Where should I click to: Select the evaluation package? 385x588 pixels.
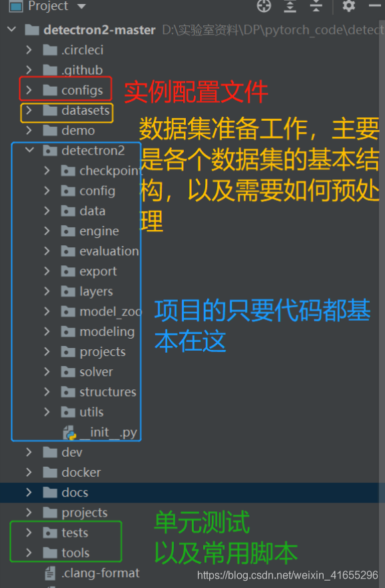pos(109,251)
